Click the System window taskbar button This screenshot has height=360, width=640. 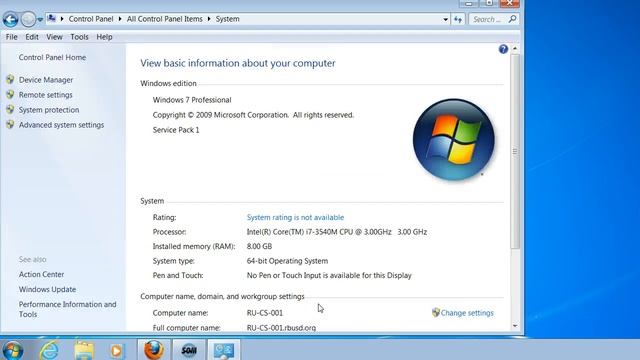click(224, 349)
